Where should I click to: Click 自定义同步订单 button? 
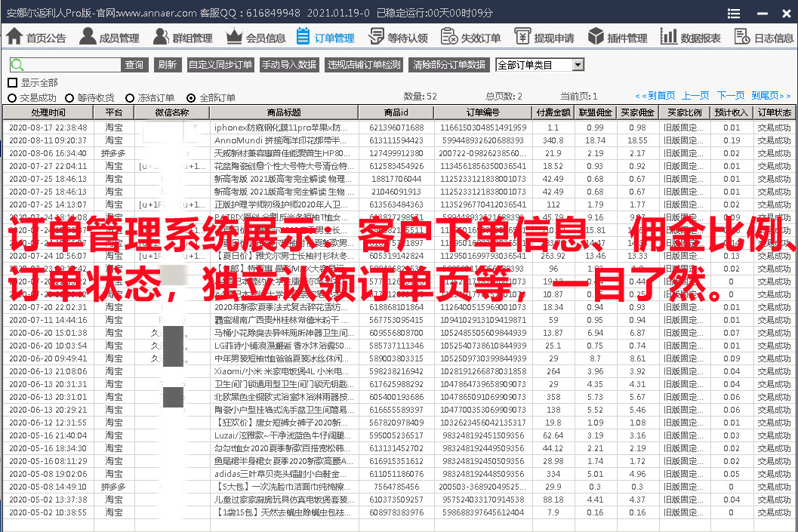coord(220,65)
